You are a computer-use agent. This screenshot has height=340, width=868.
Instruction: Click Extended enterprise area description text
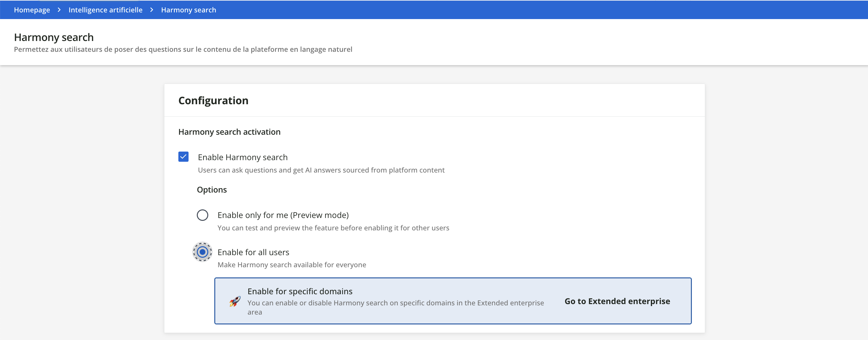[396, 307]
